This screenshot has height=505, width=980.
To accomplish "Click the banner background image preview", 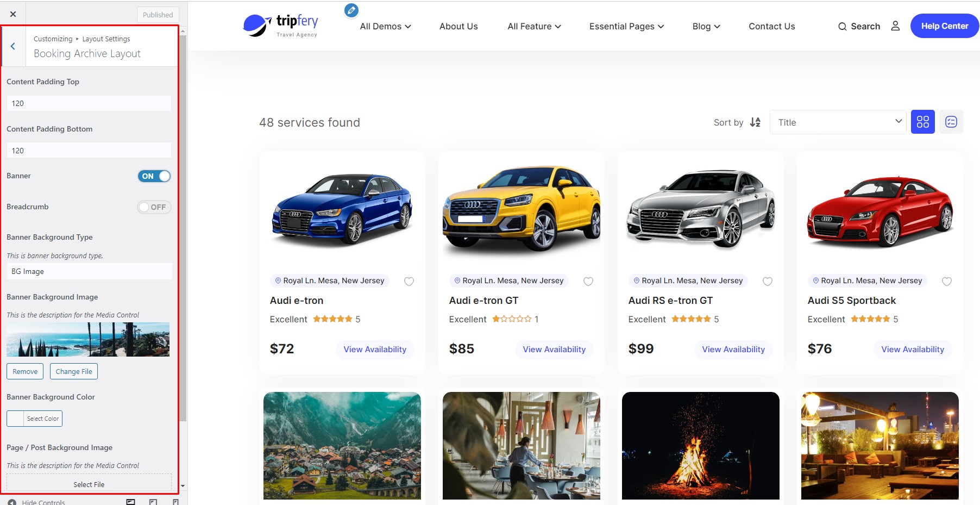I will [88, 339].
